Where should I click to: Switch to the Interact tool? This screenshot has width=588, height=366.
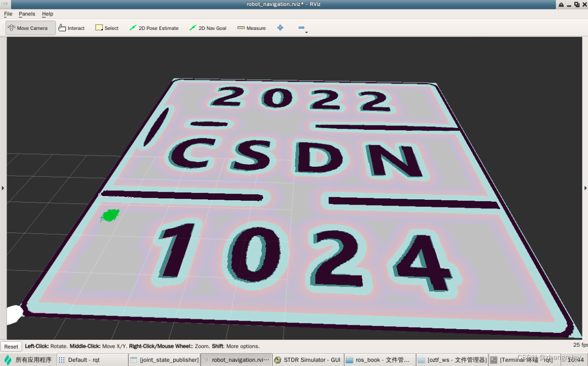click(x=72, y=28)
